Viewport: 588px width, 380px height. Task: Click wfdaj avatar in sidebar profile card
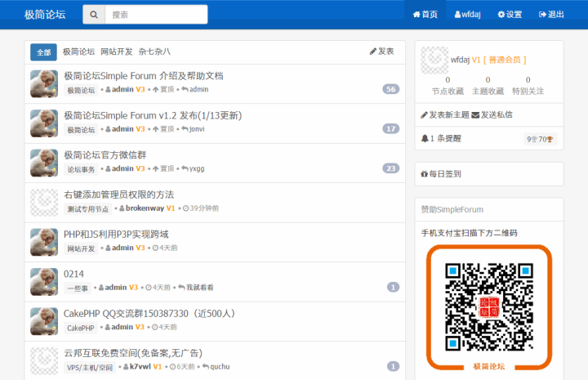pos(434,60)
